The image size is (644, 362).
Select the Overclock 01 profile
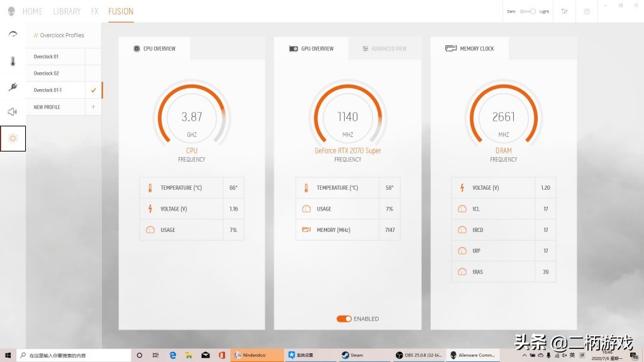55,57
